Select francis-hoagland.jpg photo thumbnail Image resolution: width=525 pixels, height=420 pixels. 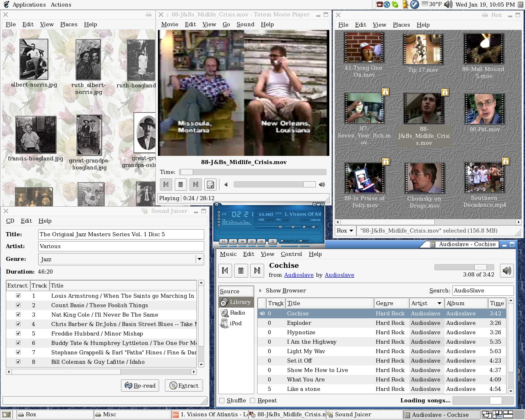tap(36, 135)
